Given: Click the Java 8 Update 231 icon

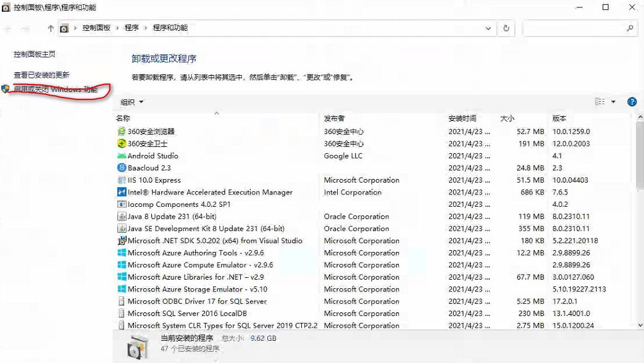Looking at the screenshot, I should click(122, 217).
